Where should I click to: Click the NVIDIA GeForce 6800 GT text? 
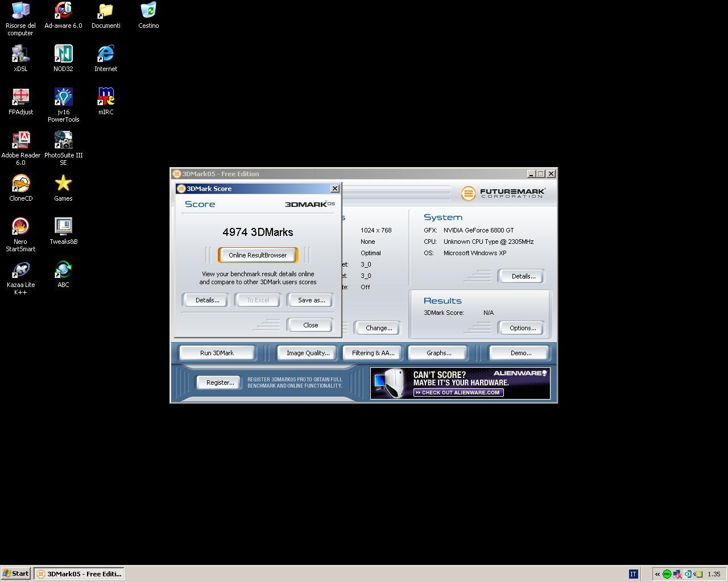coord(478,230)
